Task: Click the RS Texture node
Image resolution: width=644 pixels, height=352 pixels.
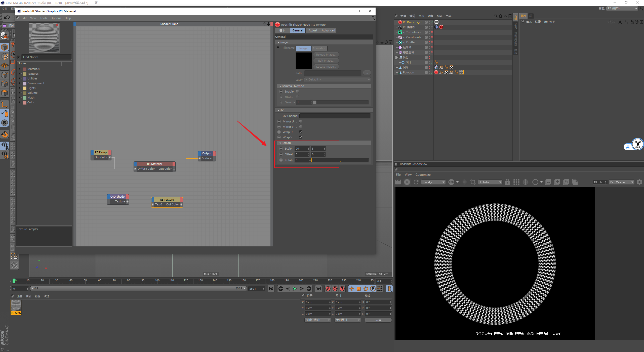Action: pos(167,200)
